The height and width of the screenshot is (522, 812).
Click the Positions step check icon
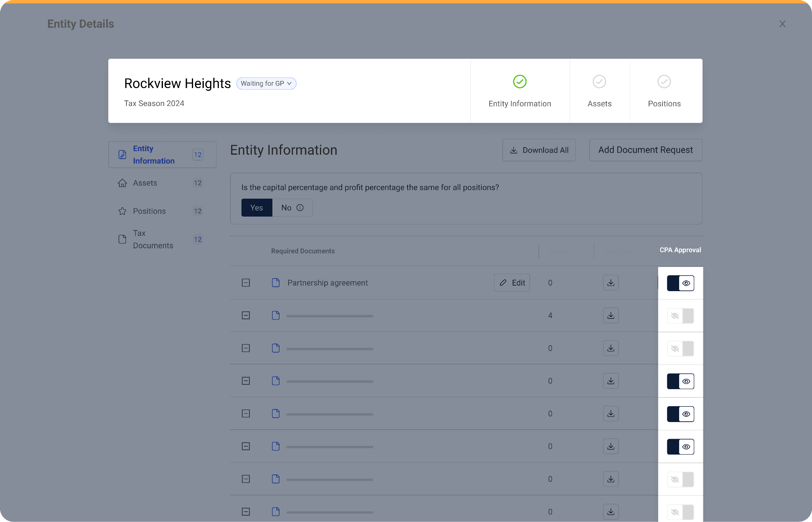click(664, 82)
